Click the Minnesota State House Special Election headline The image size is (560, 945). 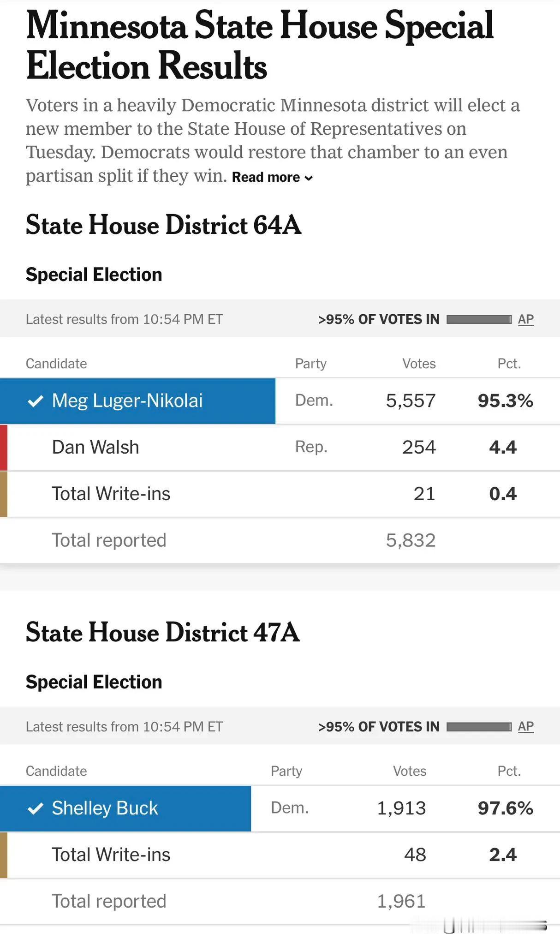(260, 45)
